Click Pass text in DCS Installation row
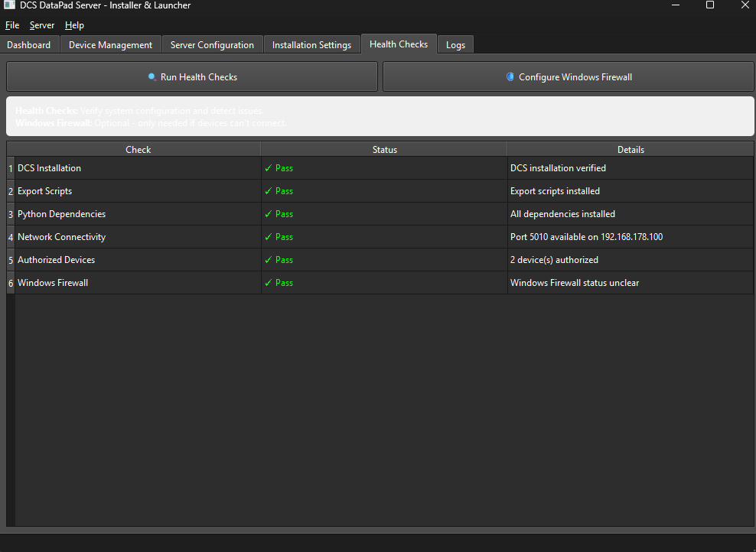Viewport: 756px width, 552px height. (284, 168)
